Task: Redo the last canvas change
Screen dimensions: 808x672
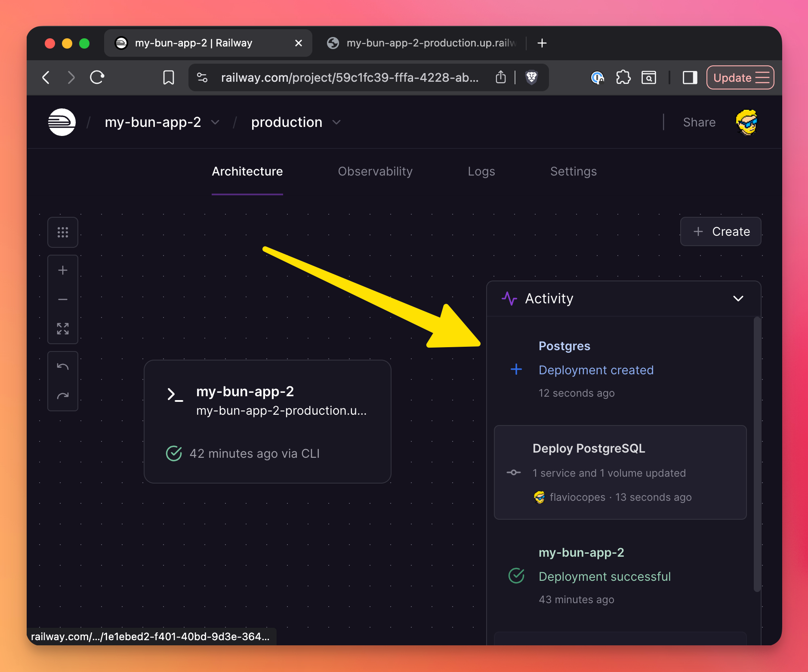Action: click(63, 396)
